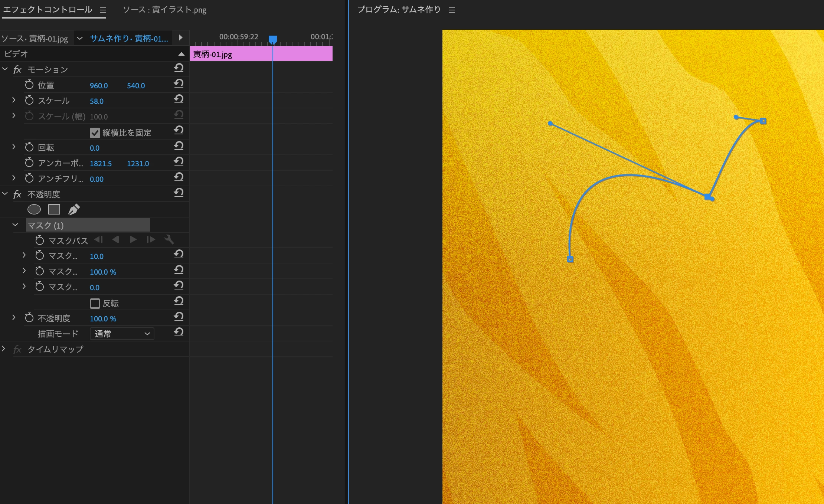The height and width of the screenshot is (504, 824).
Task: Reset the 位置 position parameter
Action: click(x=179, y=84)
